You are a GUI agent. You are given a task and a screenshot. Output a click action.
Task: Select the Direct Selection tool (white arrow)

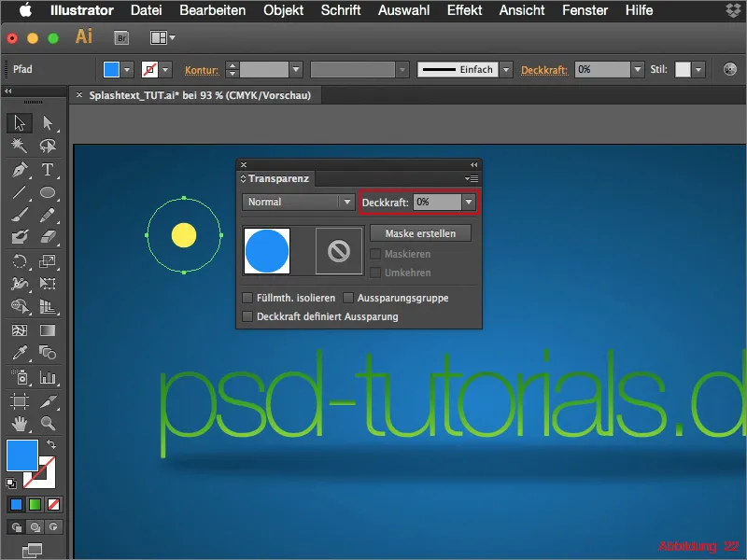tap(48, 123)
